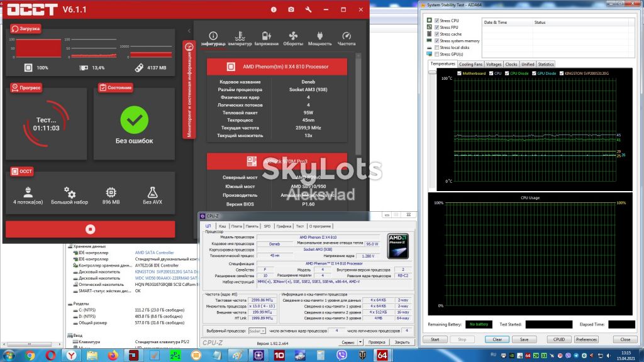Open Плата tab in CPU-Z
This screenshot has height=362, width=644.
pyautogui.click(x=236, y=226)
